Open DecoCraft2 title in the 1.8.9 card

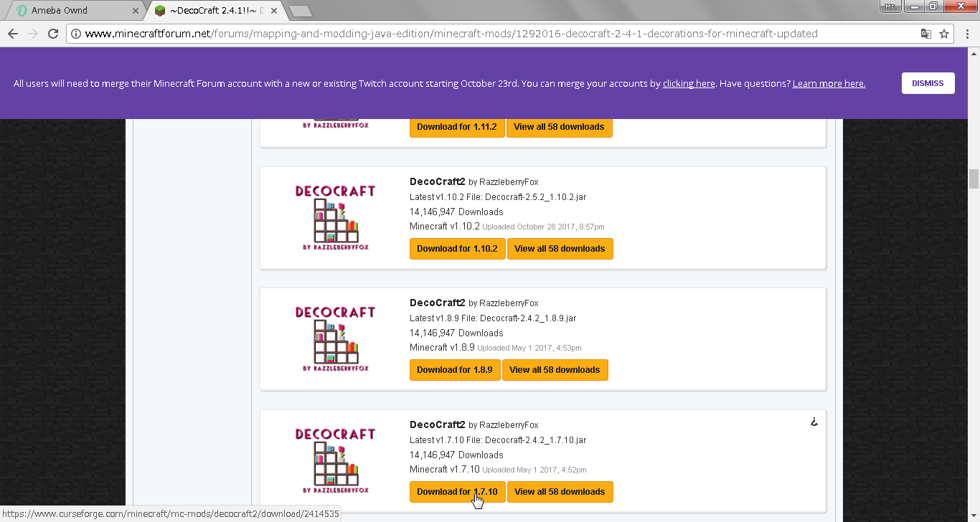click(438, 303)
